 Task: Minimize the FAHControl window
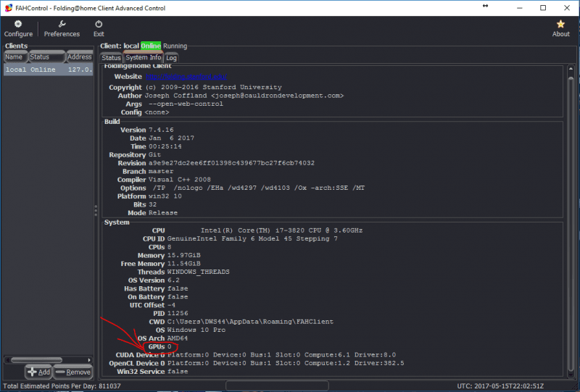point(520,8)
